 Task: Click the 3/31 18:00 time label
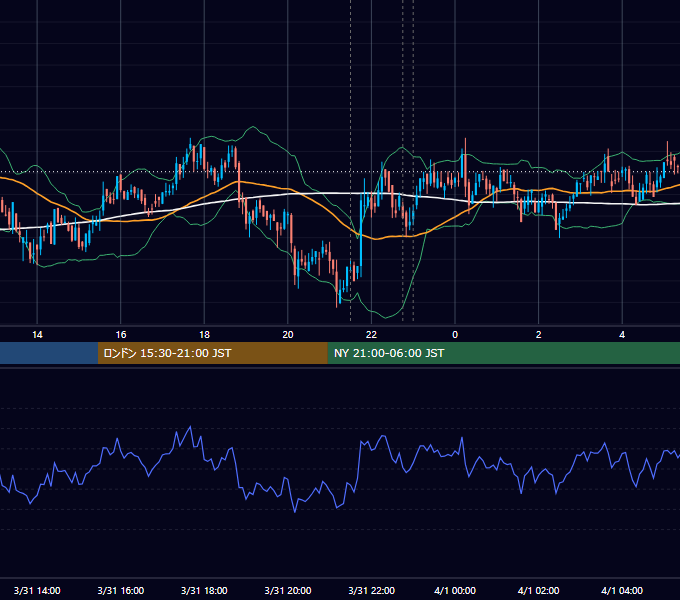point(204,590)
